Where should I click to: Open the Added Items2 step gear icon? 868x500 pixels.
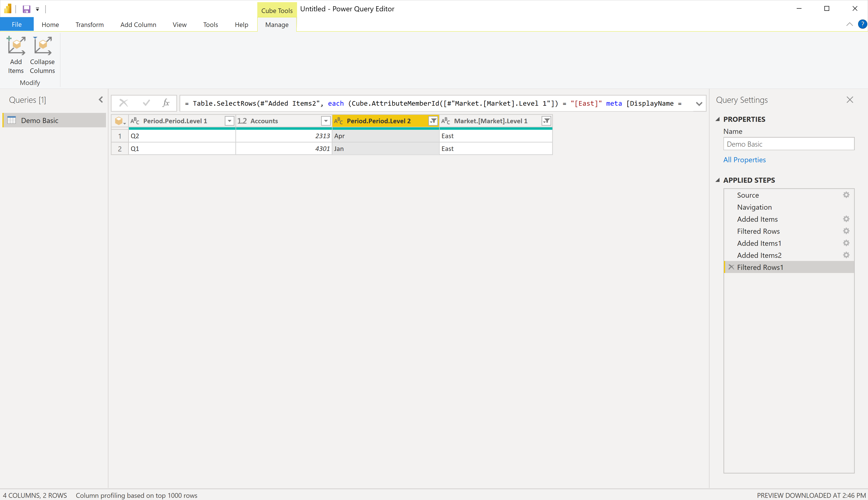[x=846, y=255]
